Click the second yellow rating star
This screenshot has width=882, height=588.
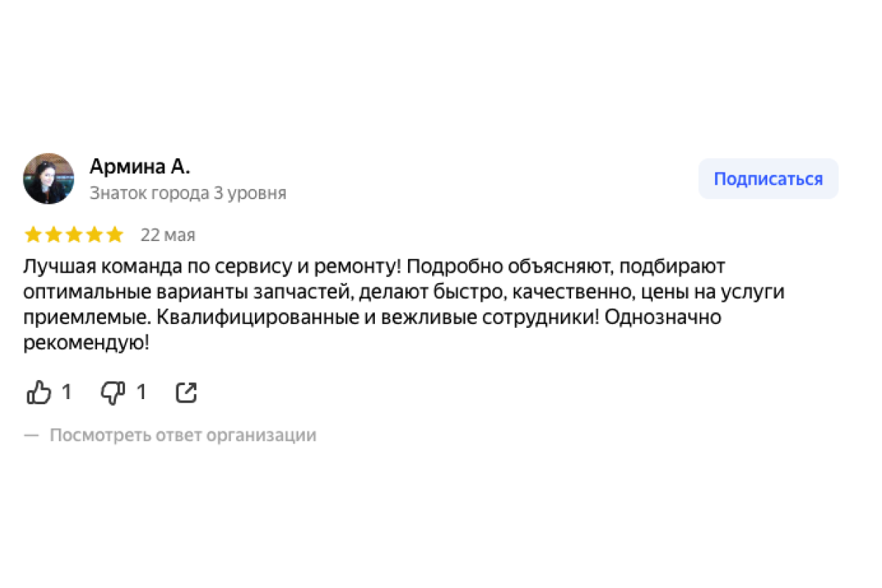pos(54,235)
